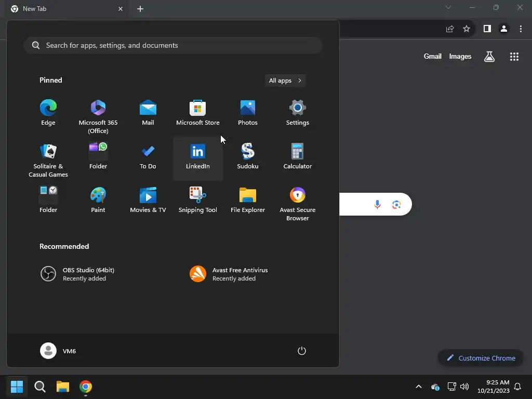Open a new Chrome tab with plus
This screenshot has height=399, width=532.
pyautogui.click(x=140, y=9)
